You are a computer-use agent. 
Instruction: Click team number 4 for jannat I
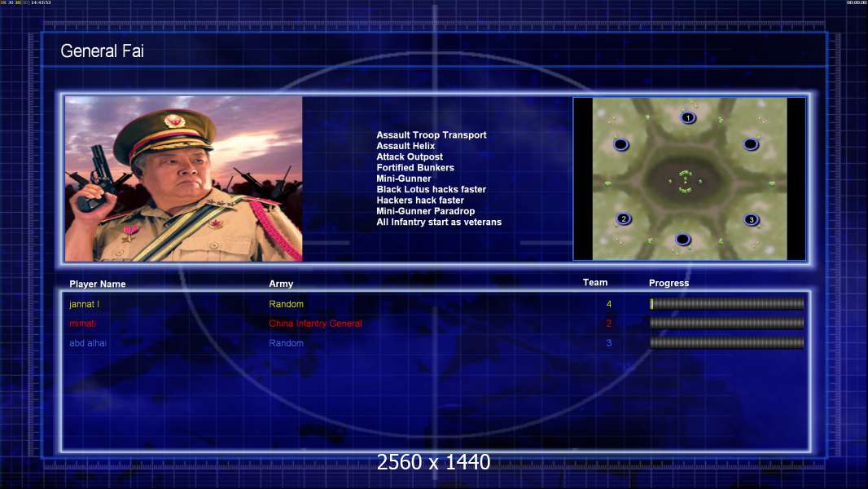pos(609,304)
